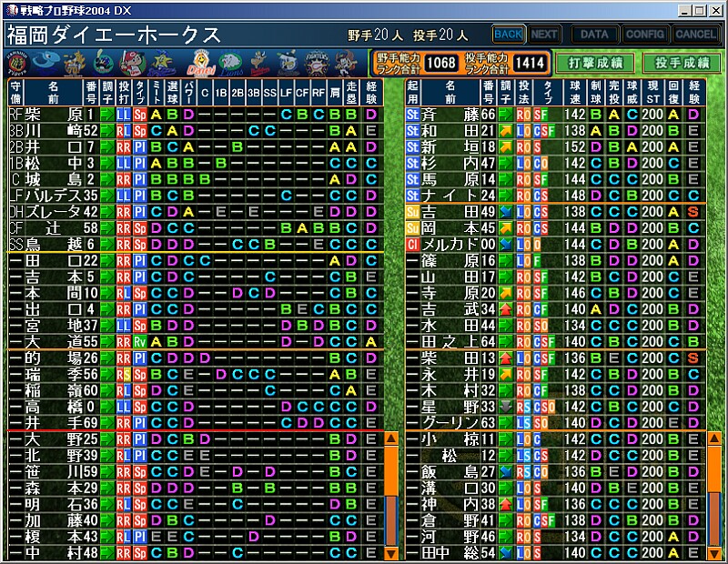Select catcher 城島 row

point(196,179)
